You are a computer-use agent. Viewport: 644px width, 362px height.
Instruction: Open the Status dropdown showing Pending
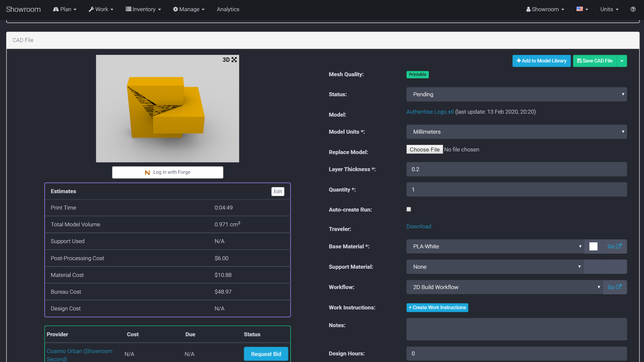pyautogui.click(x=516, y=94)
